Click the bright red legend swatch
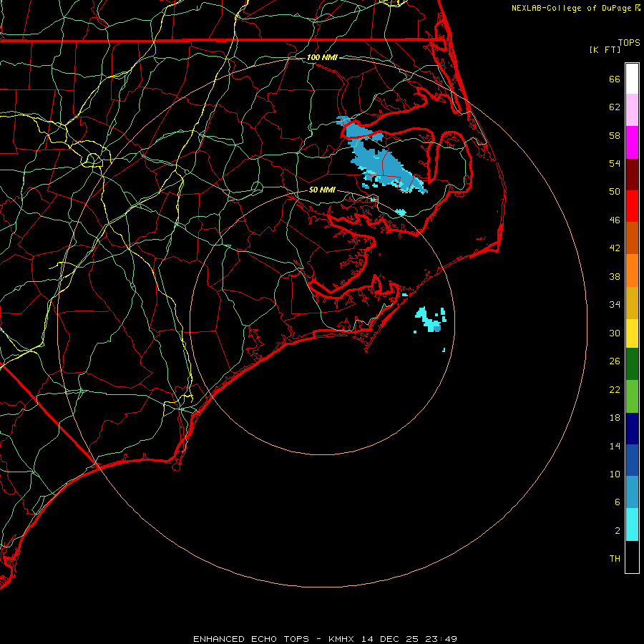Viewport: 644px width, 644px height. [x=632, y=207]
